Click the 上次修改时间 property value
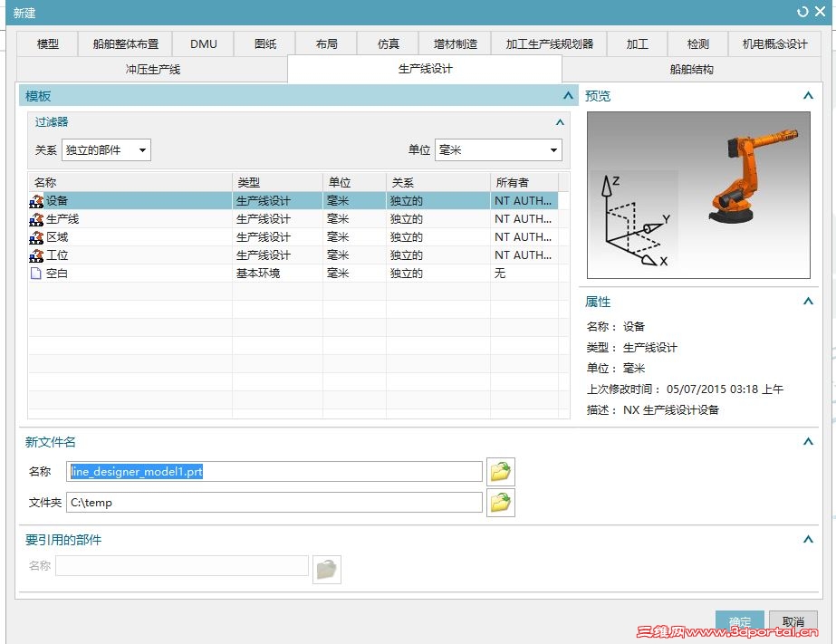 pyautogui.click(x=725, y=389)
